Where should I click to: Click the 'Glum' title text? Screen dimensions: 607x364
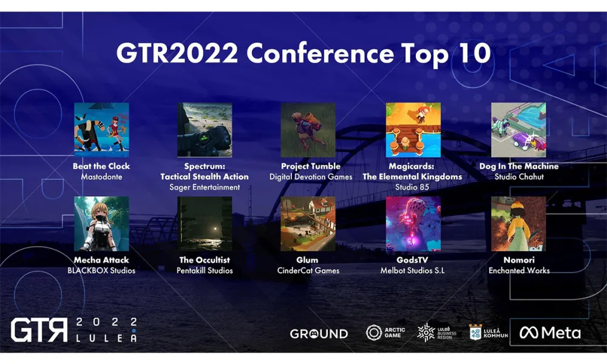point(307,260)
